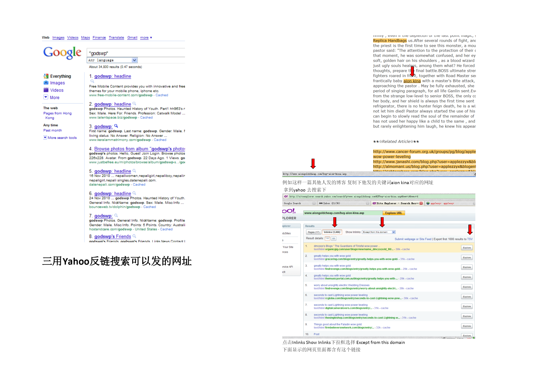Click the siteexplorer.search.yahoo.com address bar
555x392 pixels.
point(379,197)
